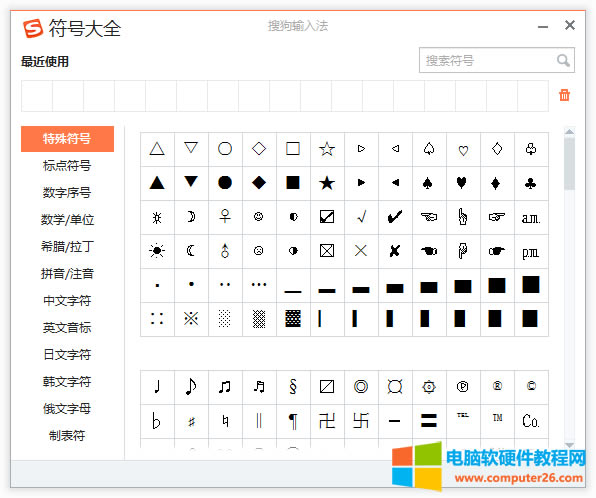
Task: Minimize the 符号大全 window
Action: pos(543,27)
